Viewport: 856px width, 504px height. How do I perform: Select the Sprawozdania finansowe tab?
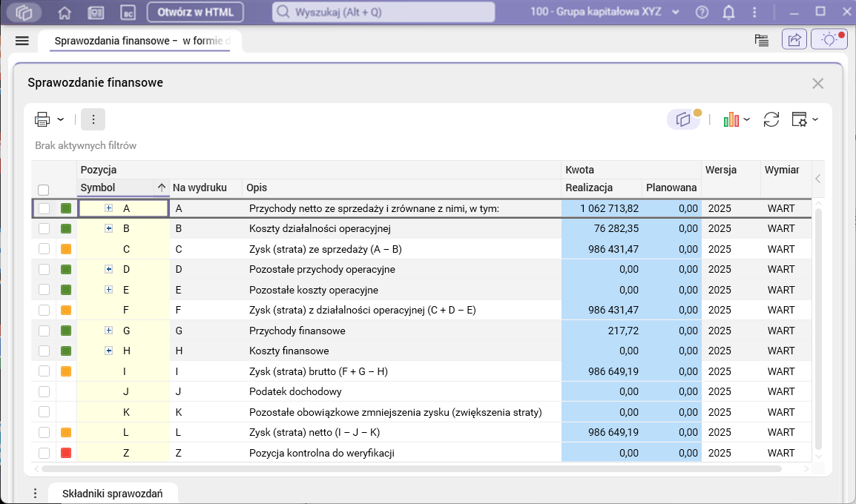pyautogui.click(x=141, y=41)
